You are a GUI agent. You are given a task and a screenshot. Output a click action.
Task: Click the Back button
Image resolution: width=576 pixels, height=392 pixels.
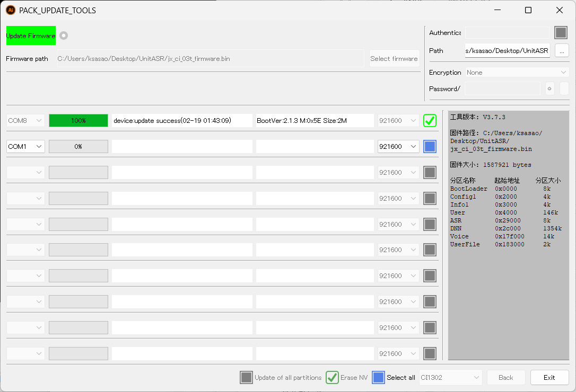[506, 377]
